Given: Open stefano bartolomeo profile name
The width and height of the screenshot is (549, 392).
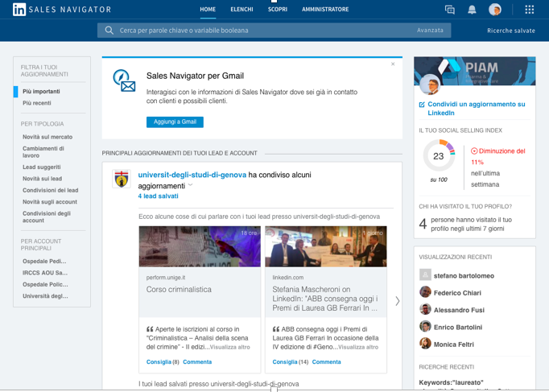Looking at the screenshot, I should click(464, 276).
